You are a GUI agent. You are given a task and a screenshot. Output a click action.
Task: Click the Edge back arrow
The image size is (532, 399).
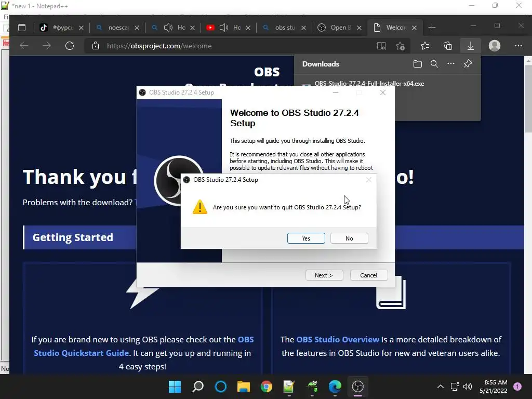click(x=24, y=46)
